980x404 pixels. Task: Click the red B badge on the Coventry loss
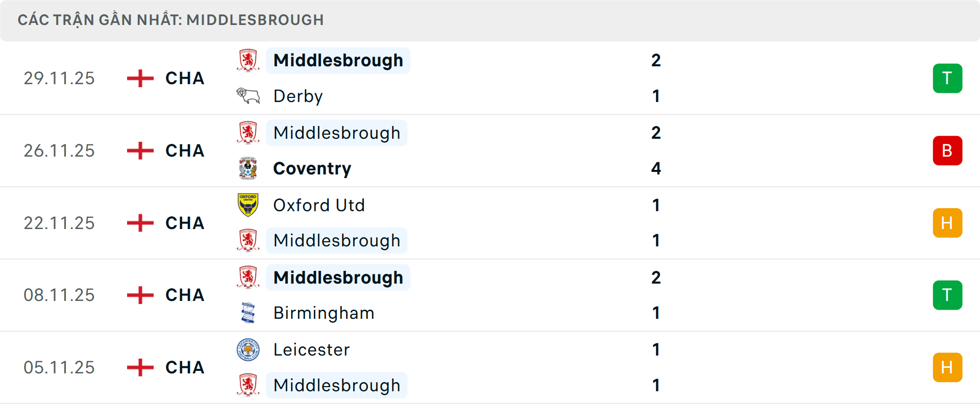(x=947, y=150)
